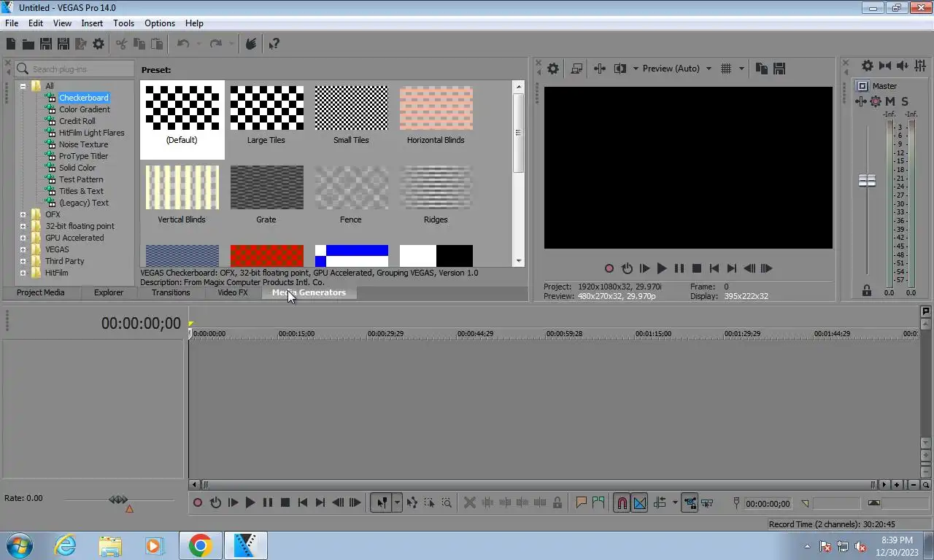Image resolution: width=934 pixels, height=560 pixels.
Task: Toggle Mute (M) on Master bus
Action: pyautogui.click(x=890, y=101)
